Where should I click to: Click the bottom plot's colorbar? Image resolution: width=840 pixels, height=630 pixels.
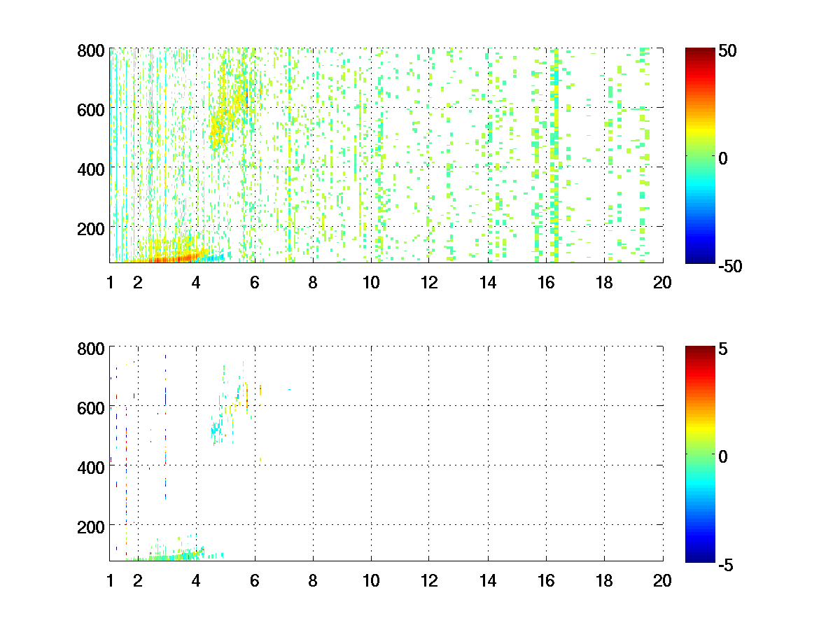point(700,454)
